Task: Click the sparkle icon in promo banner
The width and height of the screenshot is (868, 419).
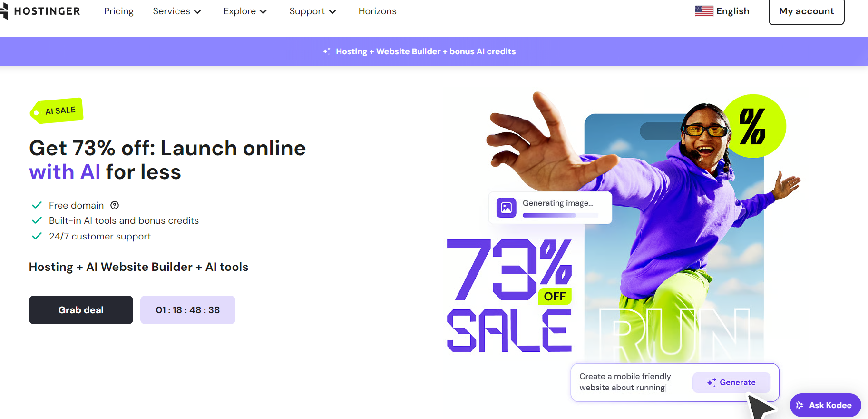Action: coord(327,51)
